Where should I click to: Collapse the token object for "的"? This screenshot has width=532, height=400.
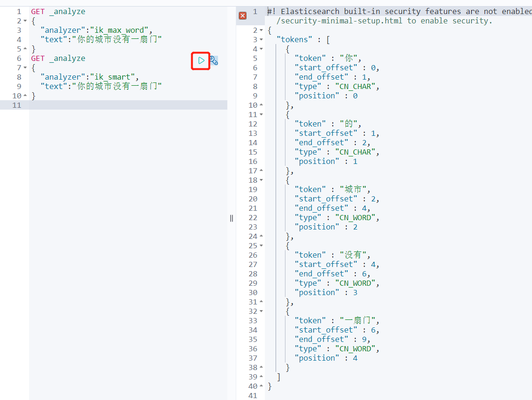[x=261, y=114]
